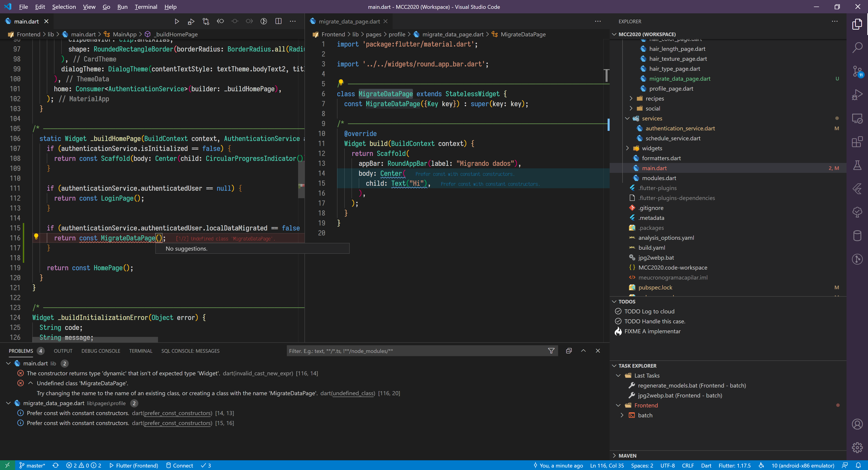Run main.dart with the play icon
The image size is (868, 470).
coord(177,21)
